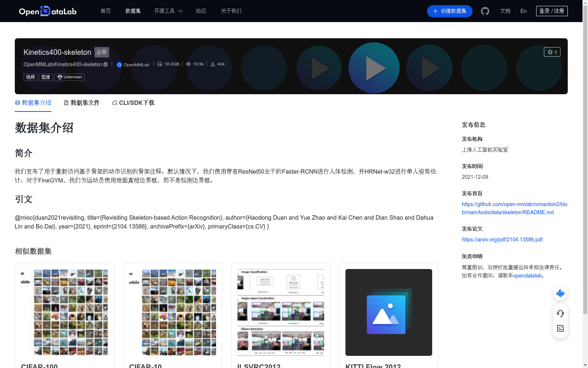The height and width of the screenshot is (368, 588).
Task: Expand the 开源工具 dropdown menu
Action: coord(168,11)
